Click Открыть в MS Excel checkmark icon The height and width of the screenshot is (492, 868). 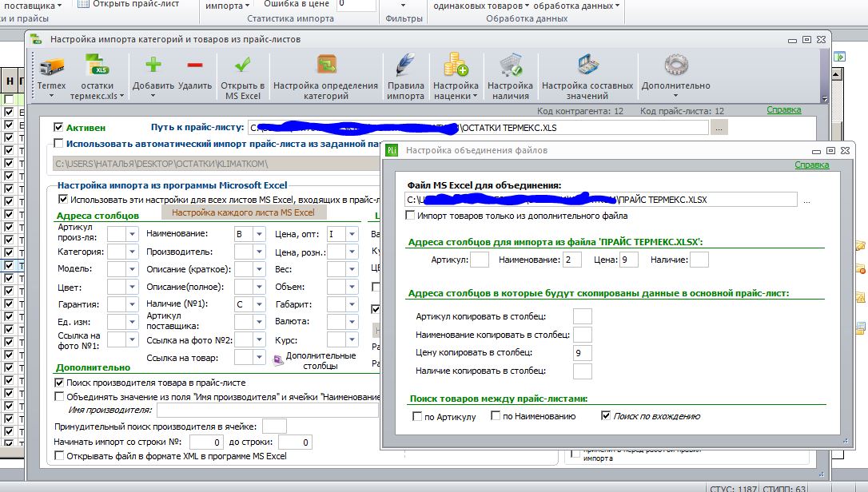(242, 65)
